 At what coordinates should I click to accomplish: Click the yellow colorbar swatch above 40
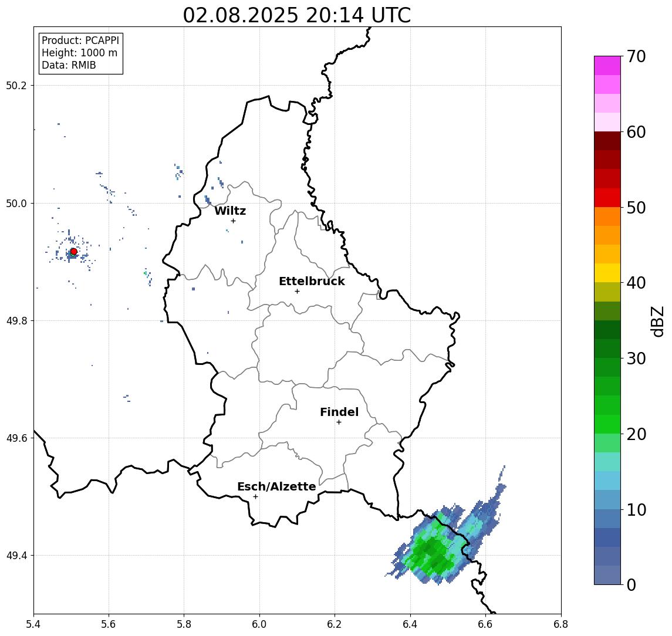point(607,273)
